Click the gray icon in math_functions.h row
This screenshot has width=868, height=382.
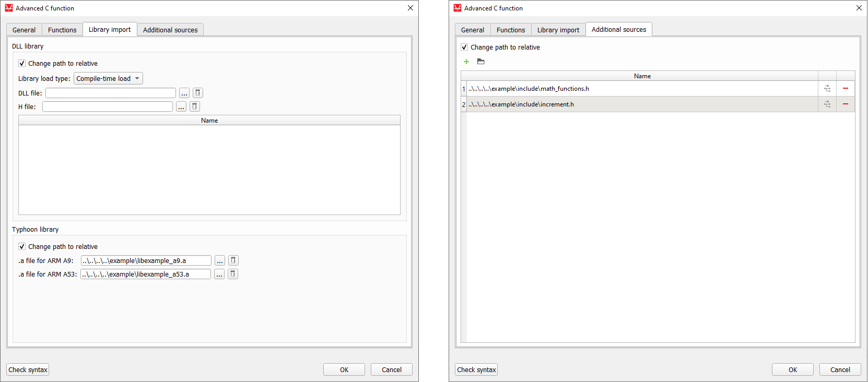pyautogui.click(x=827, y=89)
